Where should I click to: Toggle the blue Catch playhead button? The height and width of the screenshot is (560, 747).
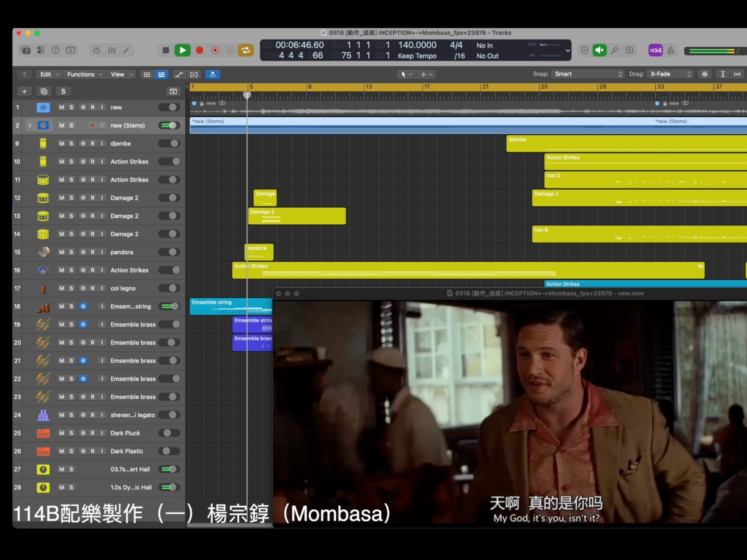(x=213, y=74)
